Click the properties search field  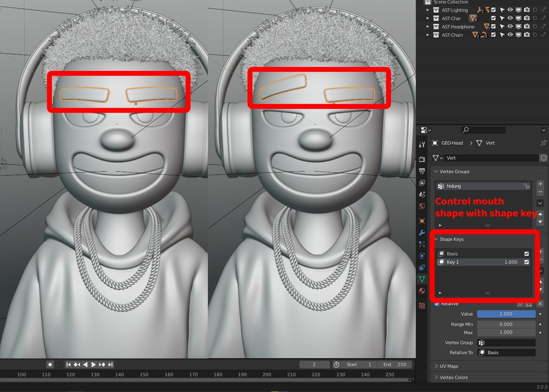pyautogui.click(x=483, y=130)
